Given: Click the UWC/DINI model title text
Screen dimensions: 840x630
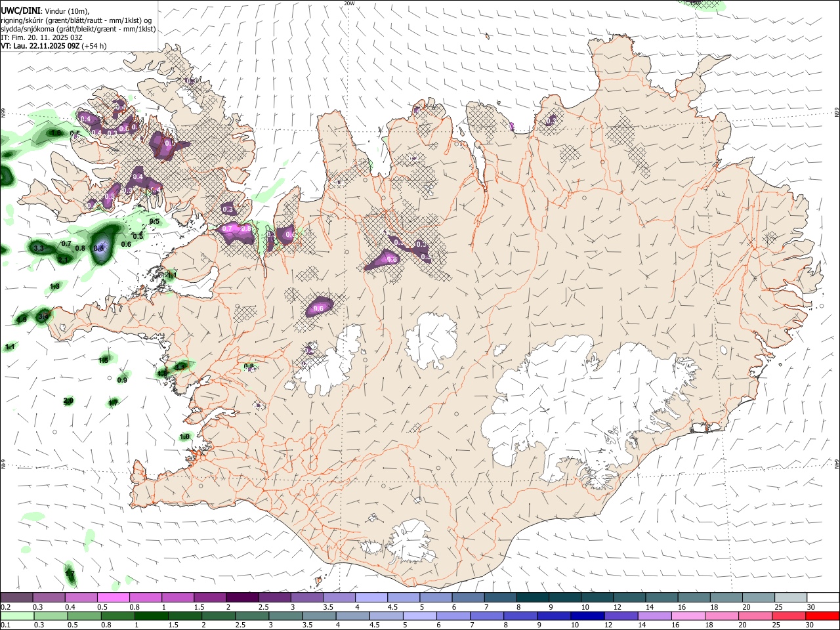Looking at the screenshot, I should click(x=20, y=10).
